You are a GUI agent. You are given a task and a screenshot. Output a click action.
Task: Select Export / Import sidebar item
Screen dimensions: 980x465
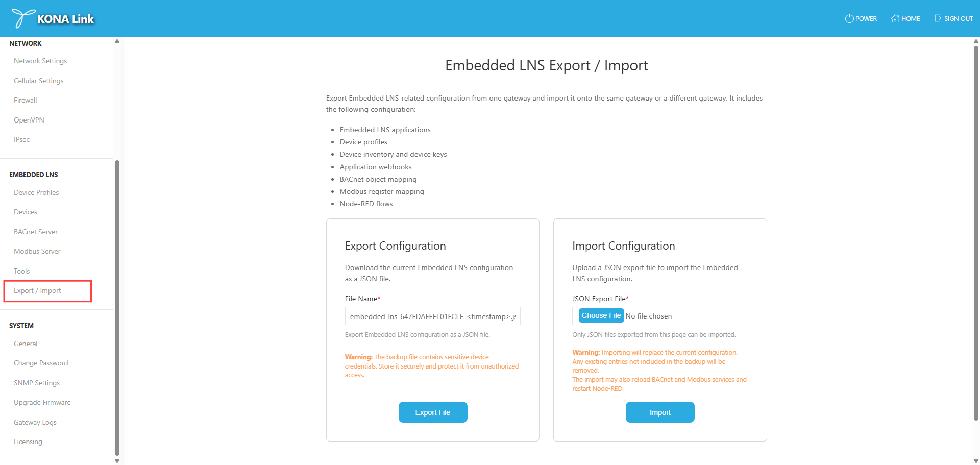pos(37,290)
